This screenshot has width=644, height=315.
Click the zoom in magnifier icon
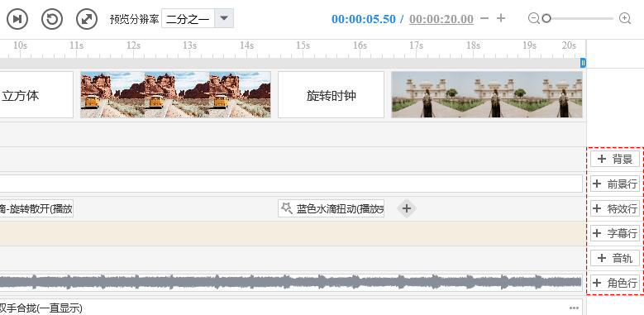point(625,18)
